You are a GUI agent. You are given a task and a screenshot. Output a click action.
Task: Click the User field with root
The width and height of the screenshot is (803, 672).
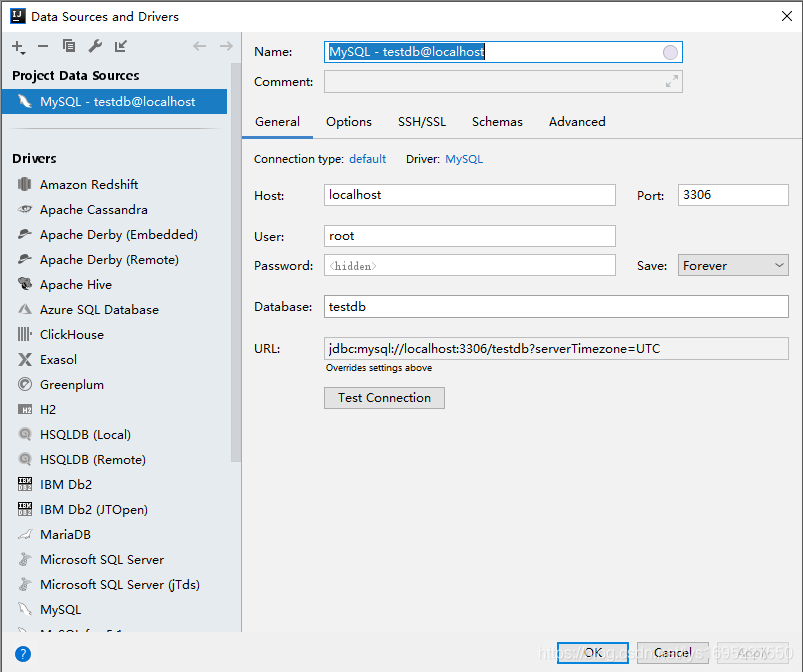click(x=470, y=236)
